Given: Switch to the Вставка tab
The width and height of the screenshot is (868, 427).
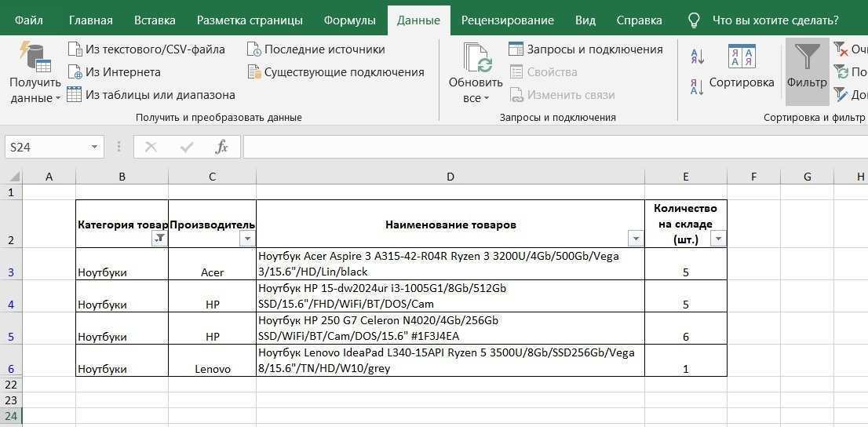Looking at the screenshot, I should [x=155, y=20].
